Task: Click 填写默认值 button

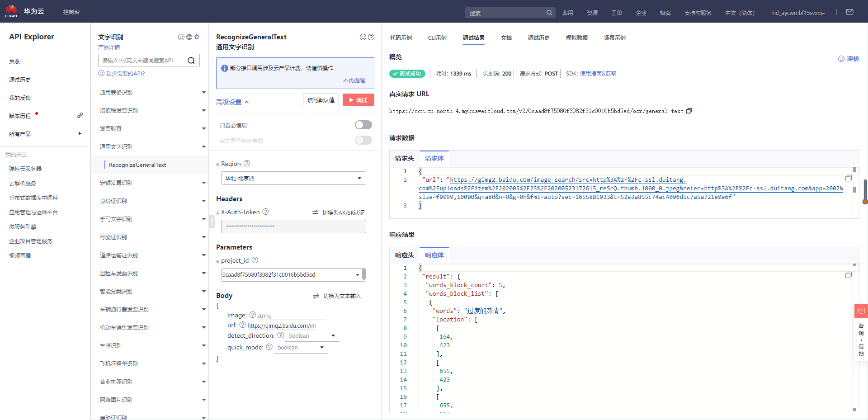Action: pos(321,100)
